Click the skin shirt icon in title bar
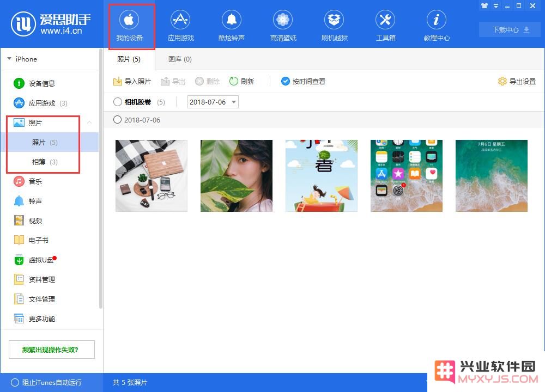 coord(485,6)
